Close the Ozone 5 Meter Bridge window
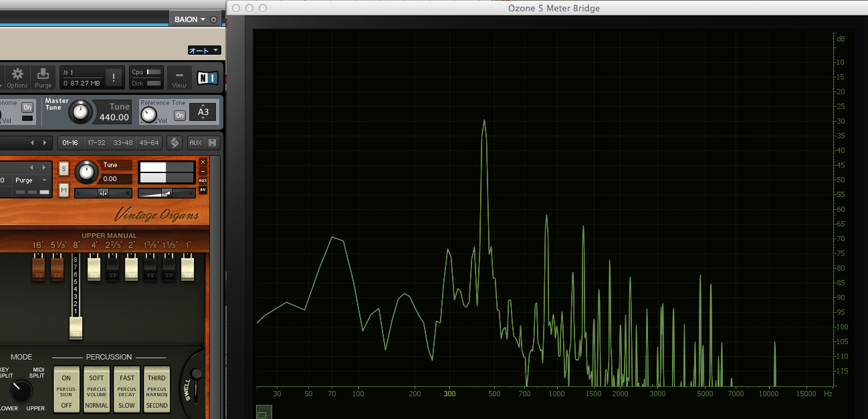 [x=237, y=8]
